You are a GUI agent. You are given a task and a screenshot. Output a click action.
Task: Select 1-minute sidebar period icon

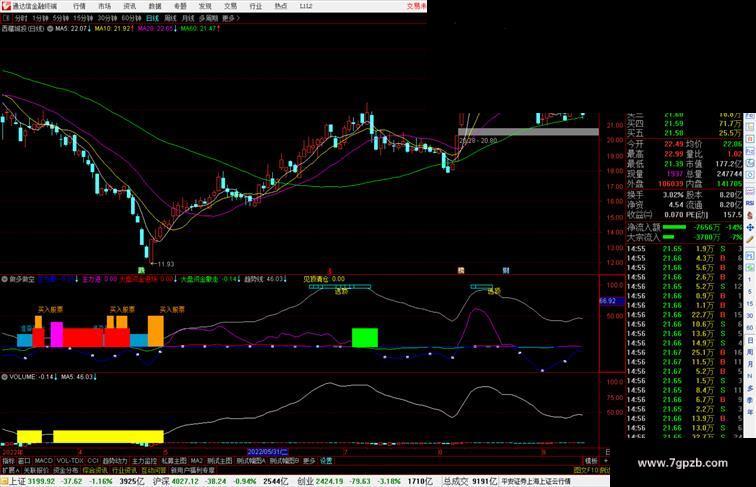point(750,279)
